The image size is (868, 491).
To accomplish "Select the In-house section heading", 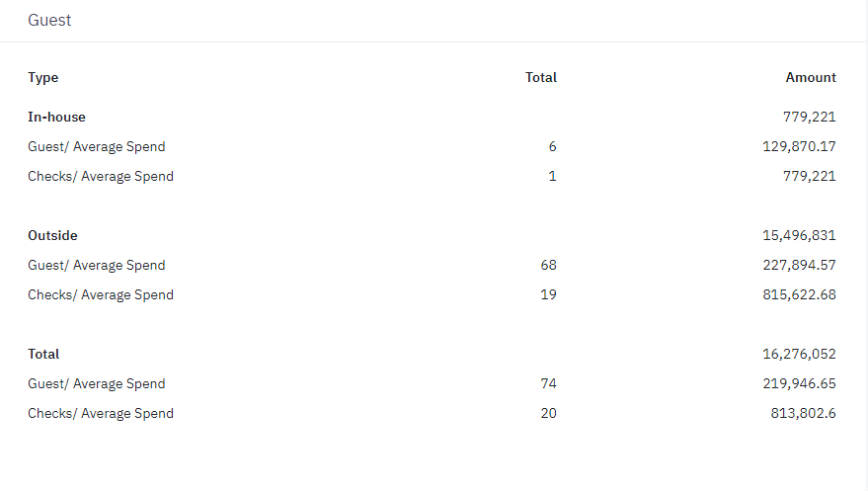I will pyautogui.click(x=56, y=117).
